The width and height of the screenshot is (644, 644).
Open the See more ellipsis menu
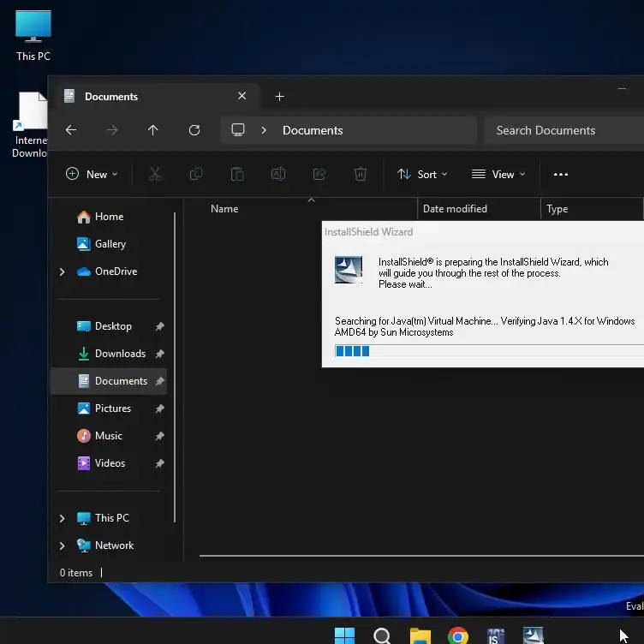561,175
